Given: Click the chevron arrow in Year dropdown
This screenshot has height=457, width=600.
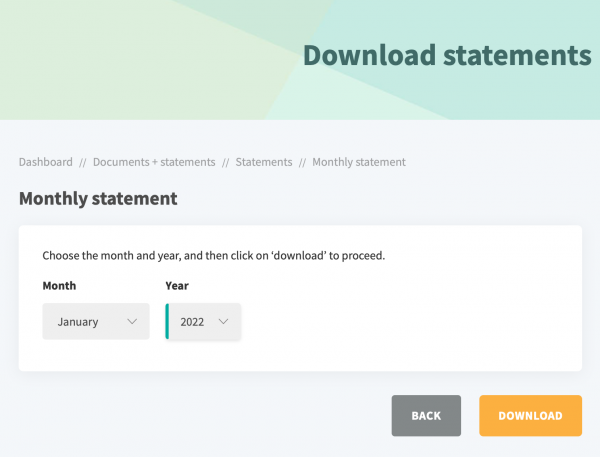Looking at the screenshot, I should coord(223,322).
